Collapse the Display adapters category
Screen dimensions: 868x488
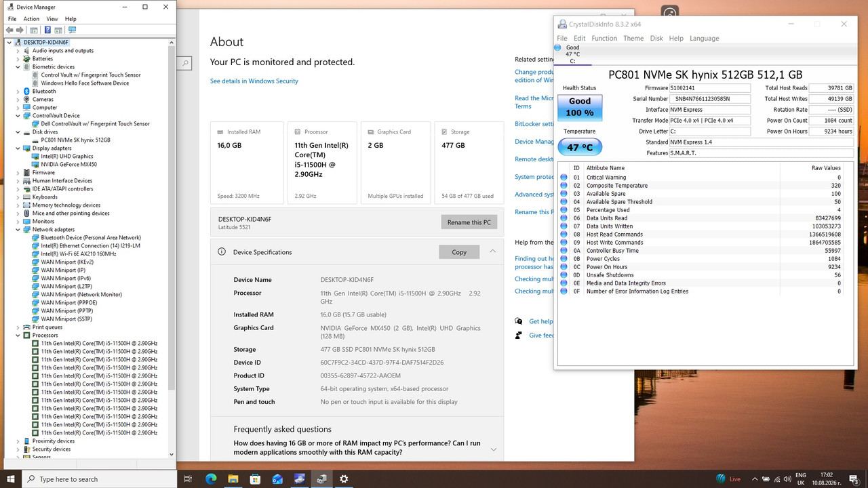click(18, 148)
